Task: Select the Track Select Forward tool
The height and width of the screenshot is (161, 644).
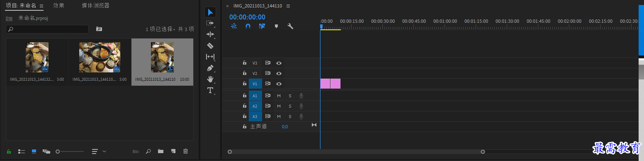Action: coord(210,23)
